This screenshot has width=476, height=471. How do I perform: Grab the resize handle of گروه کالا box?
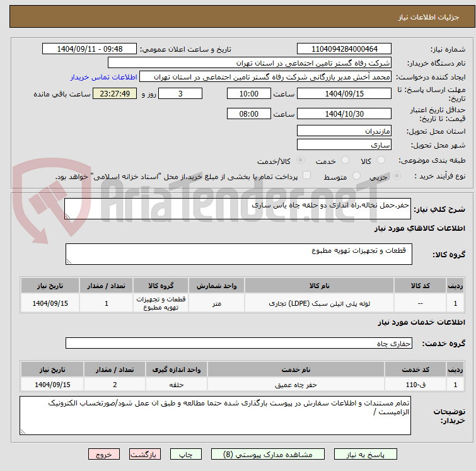pos(69,262)
